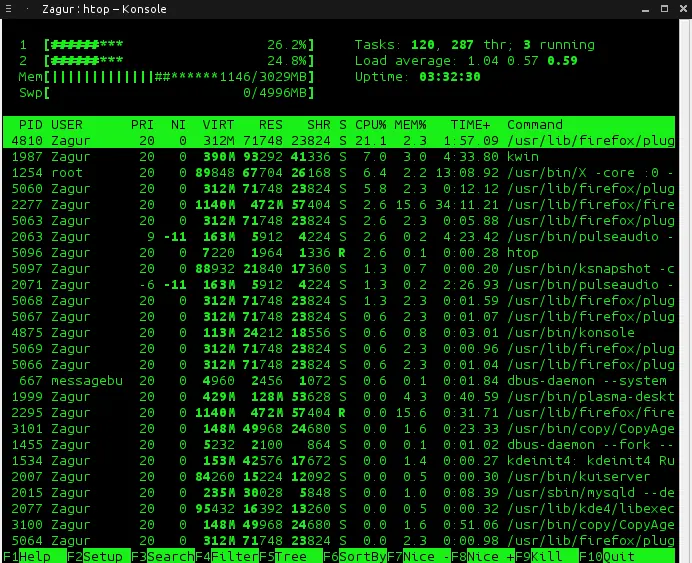692x563 pixels.
Task: Select highlighted process row PID 4810
Action: click(x=339, y=141)
